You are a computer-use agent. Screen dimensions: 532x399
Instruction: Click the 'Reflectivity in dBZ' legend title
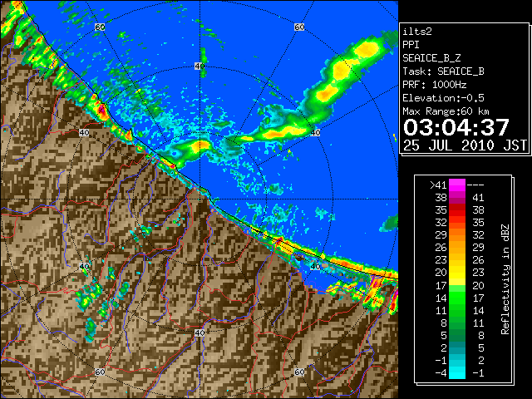click(x=505, y=279)
